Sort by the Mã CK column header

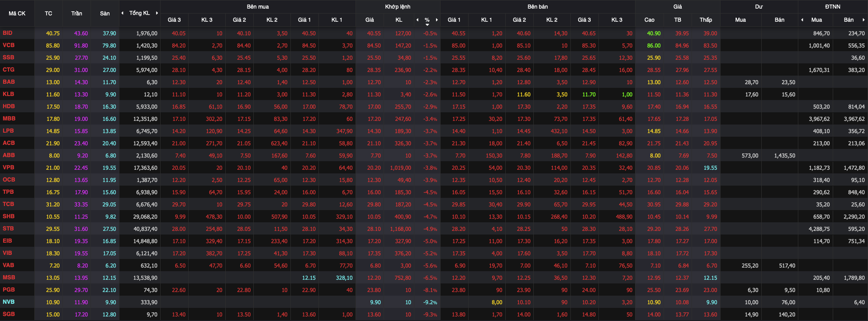coord(17,13)
